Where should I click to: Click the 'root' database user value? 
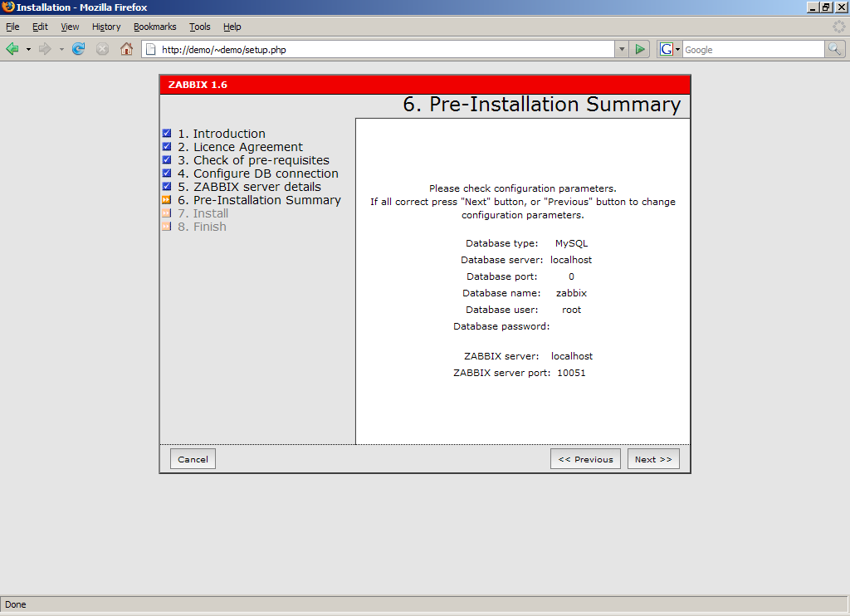571,310
